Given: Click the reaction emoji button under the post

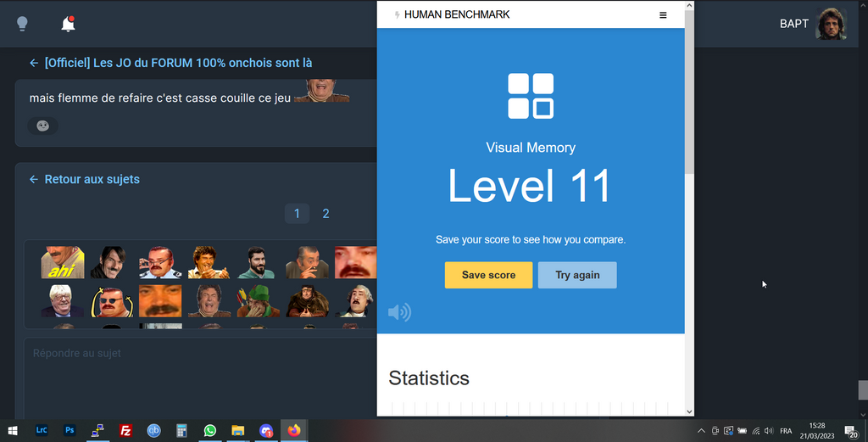Looking at the screenshot, I should pos(42,126).
